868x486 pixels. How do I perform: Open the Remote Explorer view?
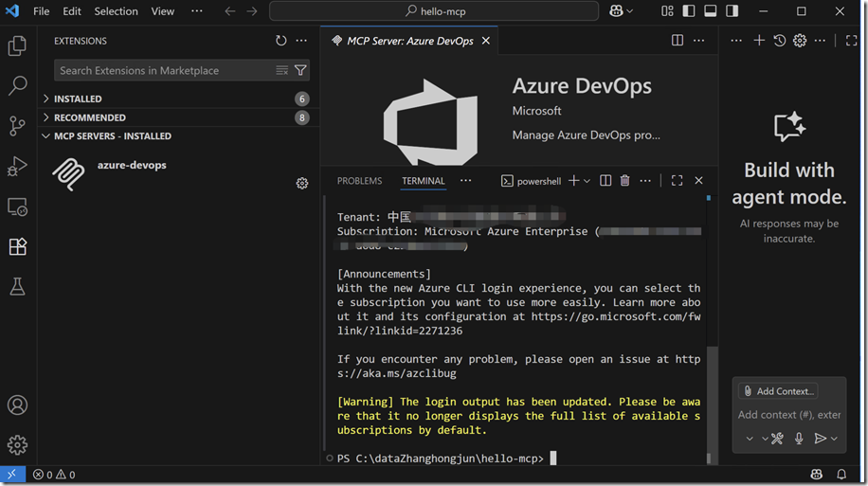pos(17,207)
